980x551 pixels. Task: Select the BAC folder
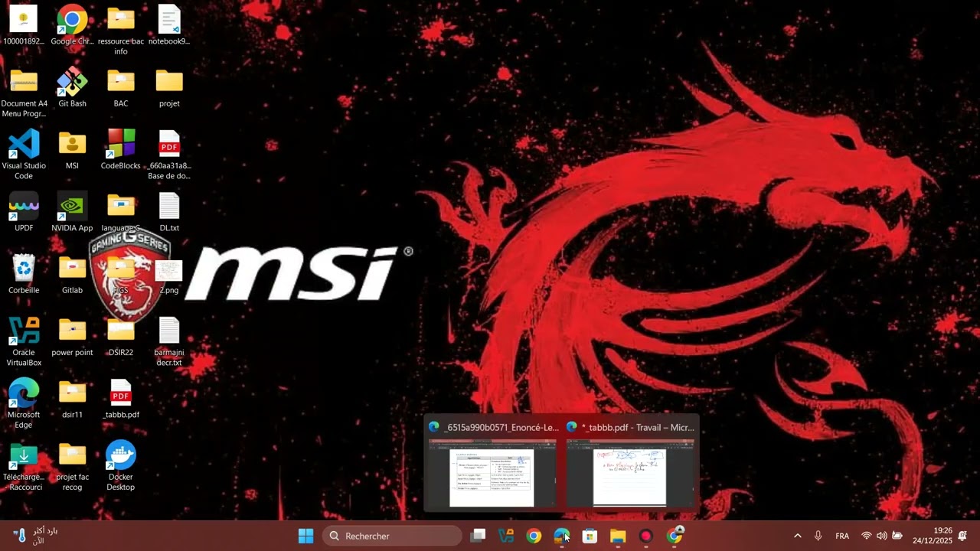(121, 86)
